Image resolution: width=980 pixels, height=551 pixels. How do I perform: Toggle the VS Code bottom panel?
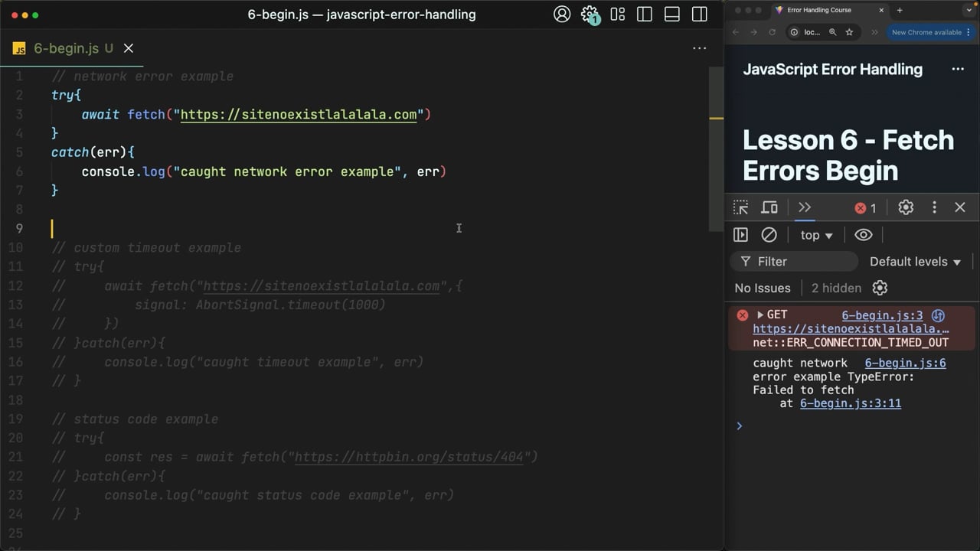[672, 15]
